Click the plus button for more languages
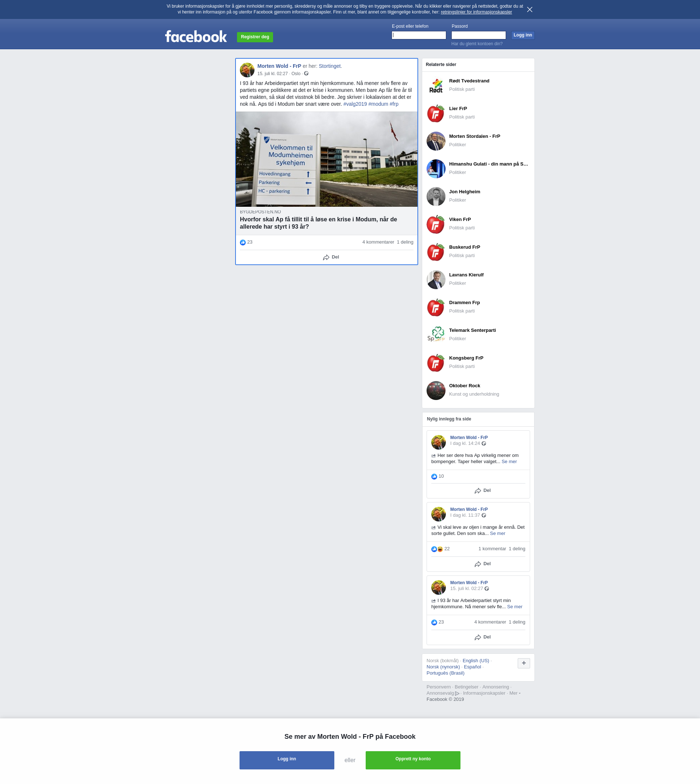Viewport: 700px width, 784px height. point(524,663)
